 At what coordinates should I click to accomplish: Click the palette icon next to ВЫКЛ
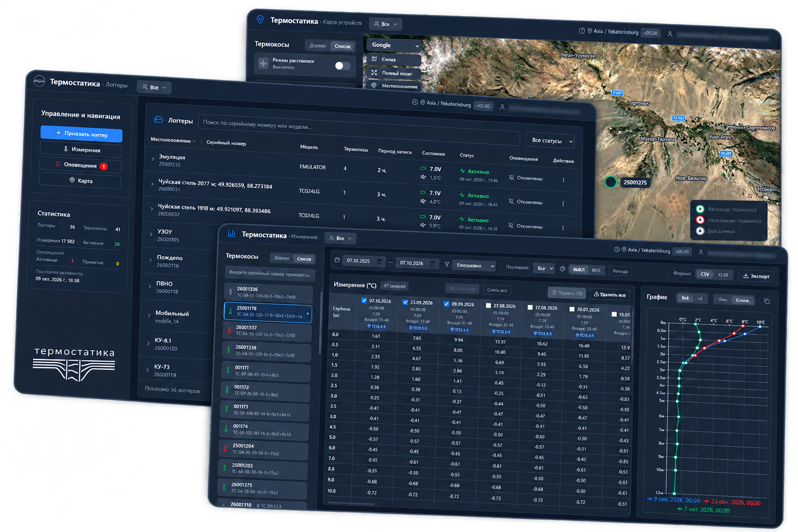coord(562,269)
